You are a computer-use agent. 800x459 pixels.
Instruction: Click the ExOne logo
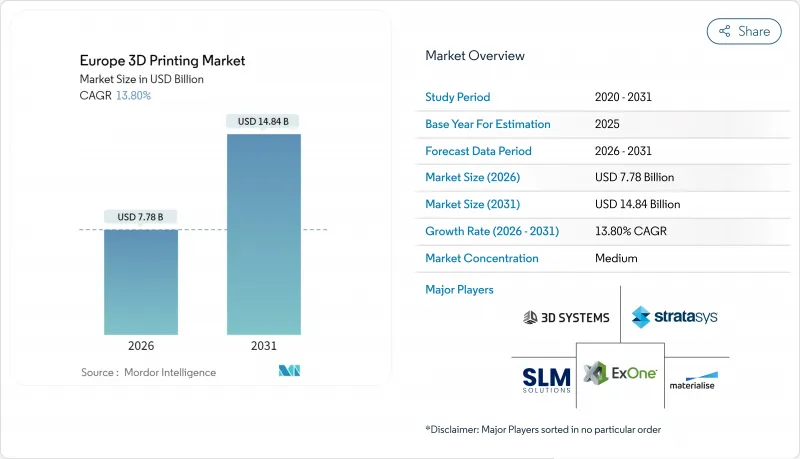tap(620, 374)
